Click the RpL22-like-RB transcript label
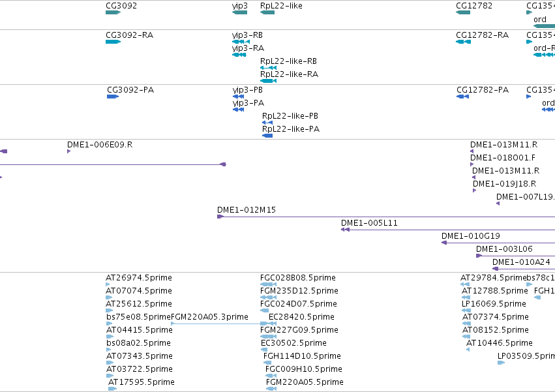This screenshot has width=555, height=392. (288, 61)
